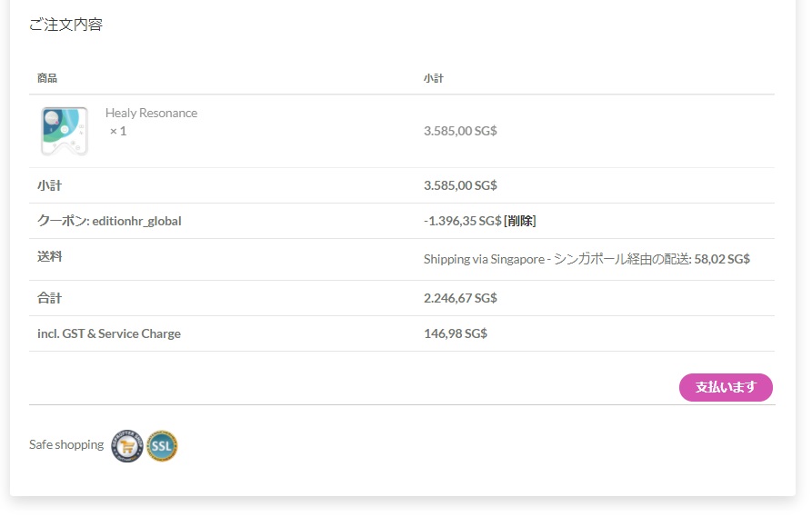This screenshot has height=517, width=812.
Task: Click the × 1 quantity text
Action: (x=118, y=132)
